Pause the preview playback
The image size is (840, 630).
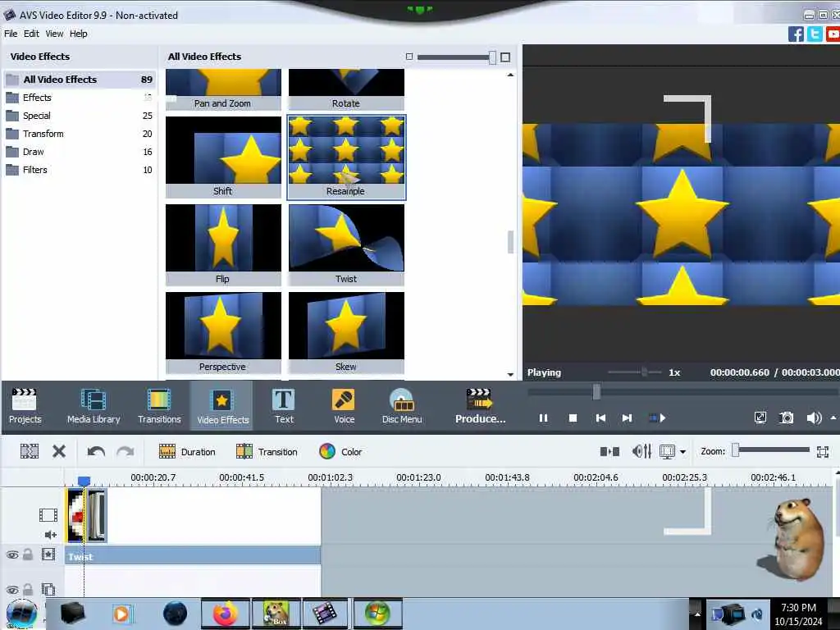point(543,418)
